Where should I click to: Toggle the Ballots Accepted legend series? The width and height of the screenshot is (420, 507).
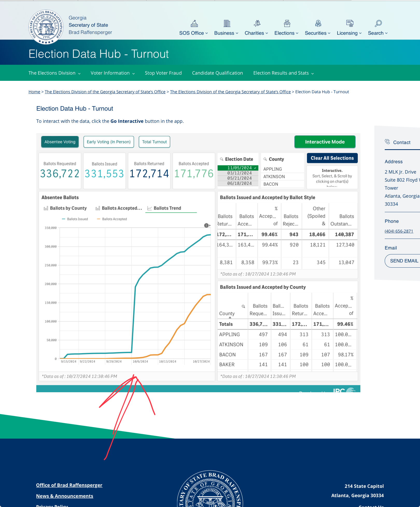112,219
